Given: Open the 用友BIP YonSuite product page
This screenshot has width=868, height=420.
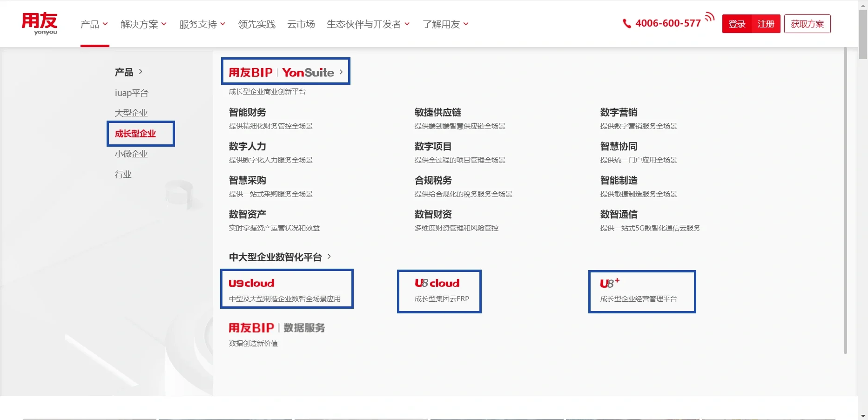Looking at the screenshot, I should coord(285,71).
